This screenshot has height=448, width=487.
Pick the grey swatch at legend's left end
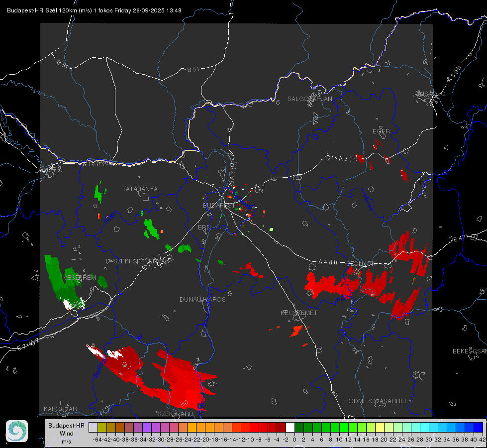pos(93,427)
